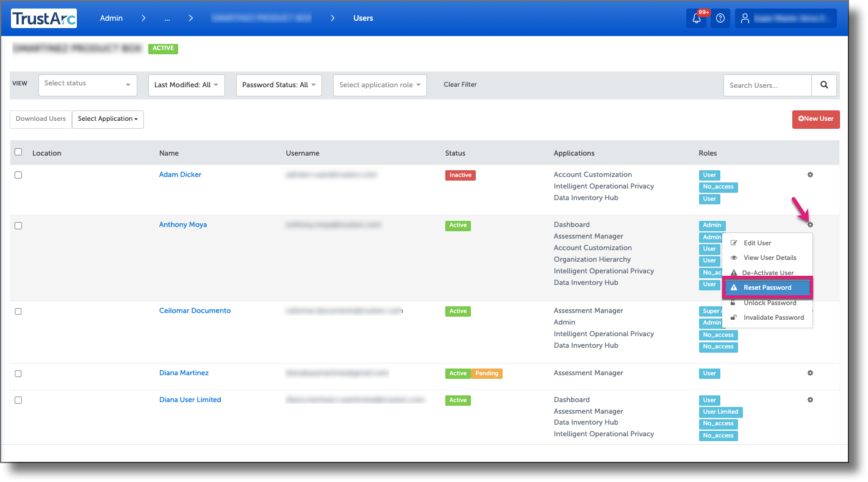The height and width of the screenshot is (482, 868).
Task: Open the help question mark icon
Action: 720,18
